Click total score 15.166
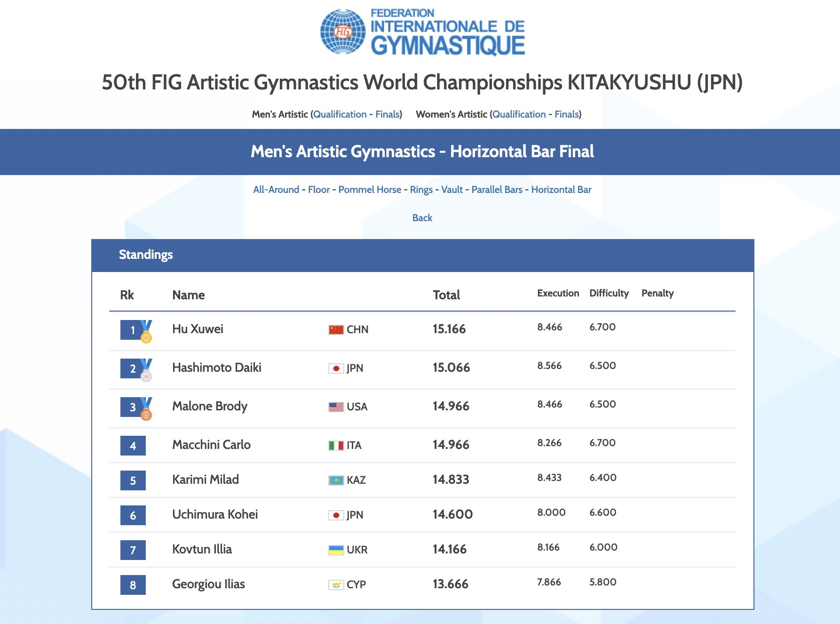The image size is (840, 624). [449, 329]
